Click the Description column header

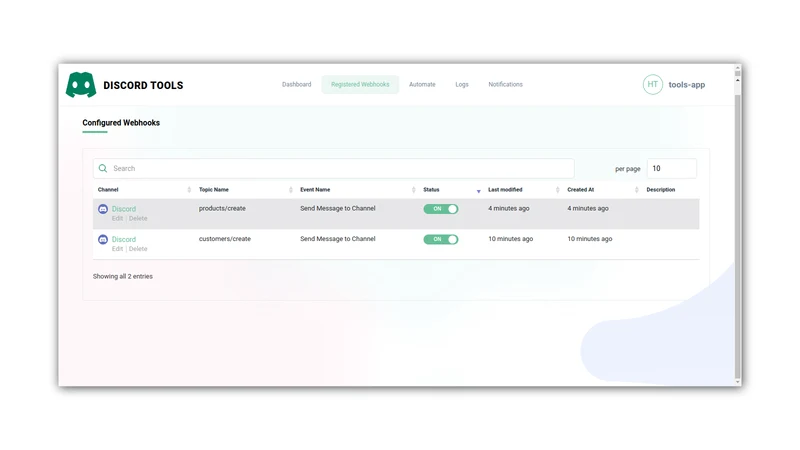tap(661, 190)
